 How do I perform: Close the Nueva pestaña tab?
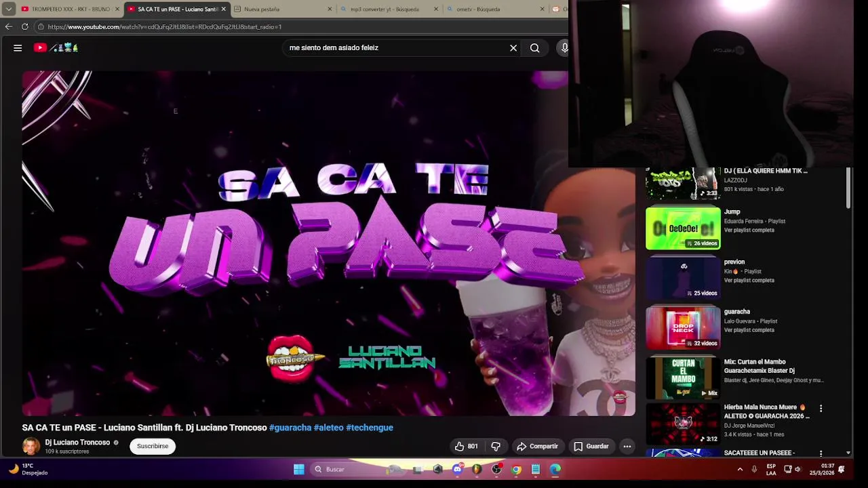pos(330,9)
